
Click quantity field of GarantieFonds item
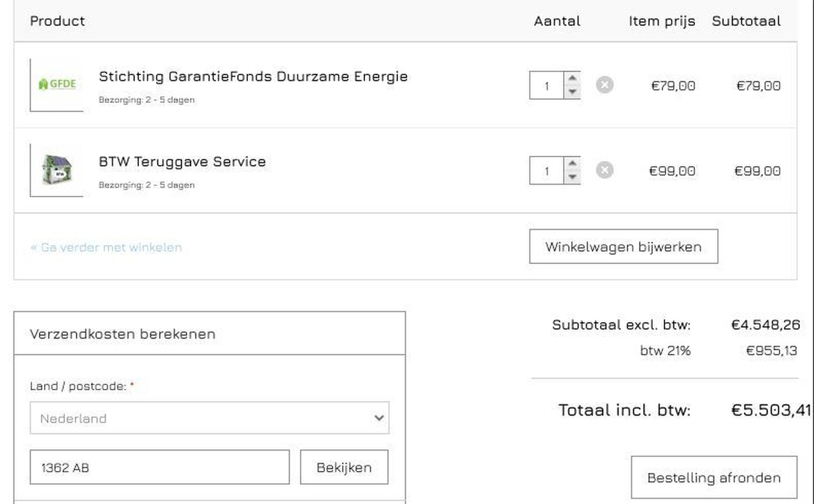tap(546, 85)
